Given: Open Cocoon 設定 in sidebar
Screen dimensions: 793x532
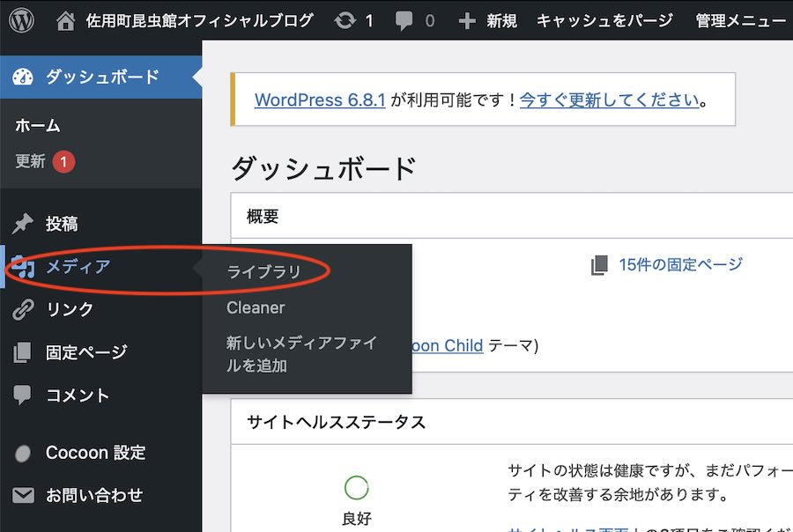Looking at the screenshot, I should click(95, 453).
